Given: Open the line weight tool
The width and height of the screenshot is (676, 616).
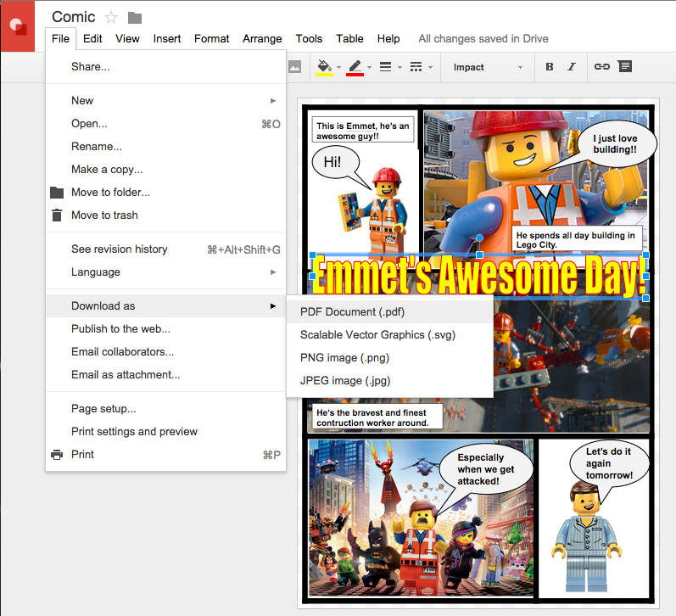Looking at the screenshot, I should (x=385, y=67).
